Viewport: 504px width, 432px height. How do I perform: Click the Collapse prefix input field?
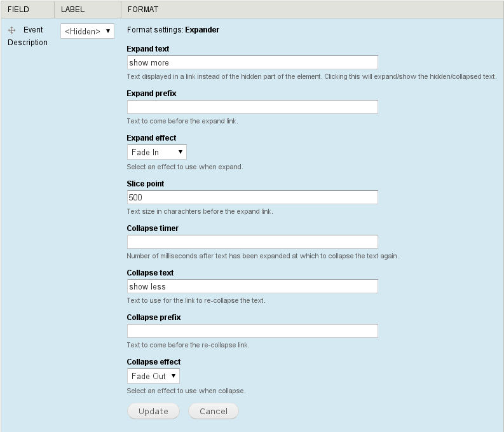click(252, 331)
